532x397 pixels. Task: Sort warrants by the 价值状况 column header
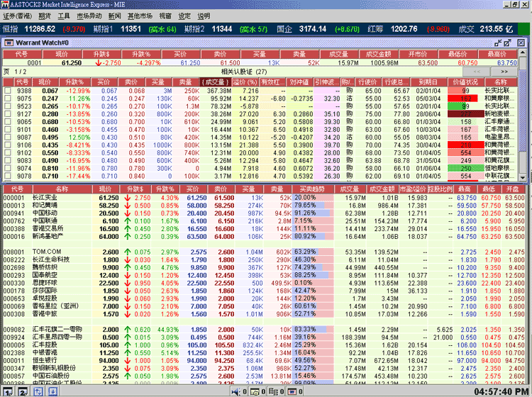465,82
